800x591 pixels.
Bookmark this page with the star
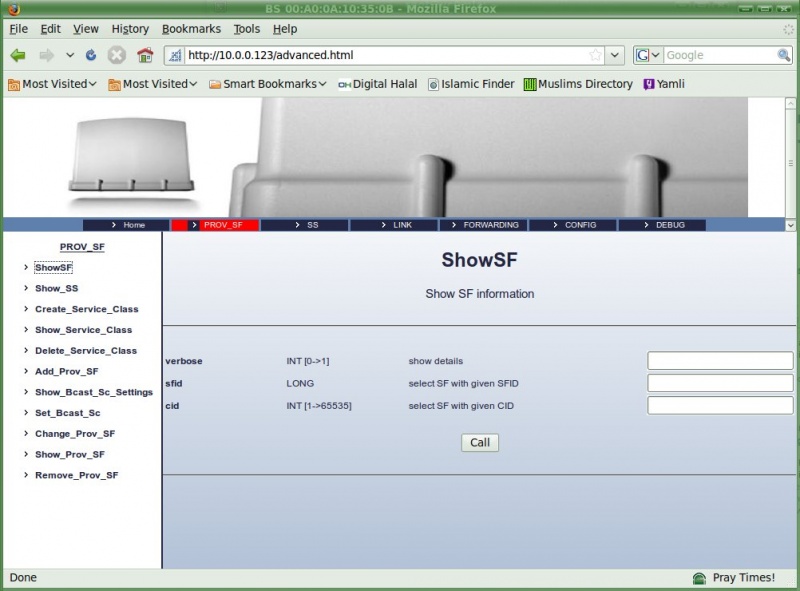click(x=595, y=55)
